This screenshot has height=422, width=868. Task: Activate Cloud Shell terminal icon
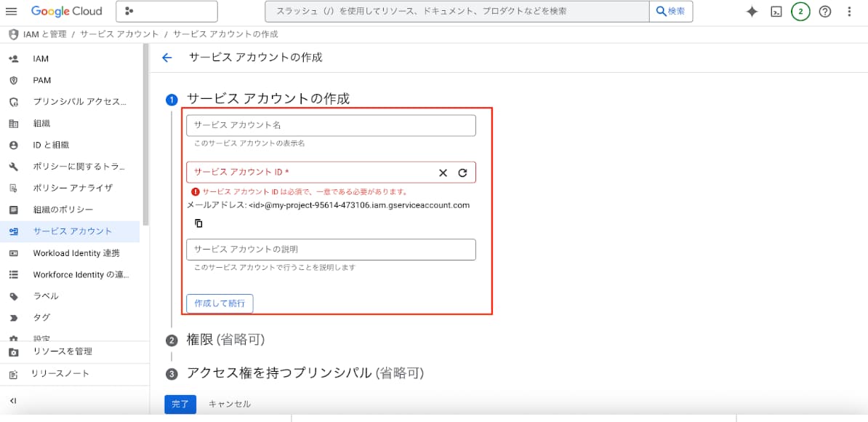[x=776, y=12]
